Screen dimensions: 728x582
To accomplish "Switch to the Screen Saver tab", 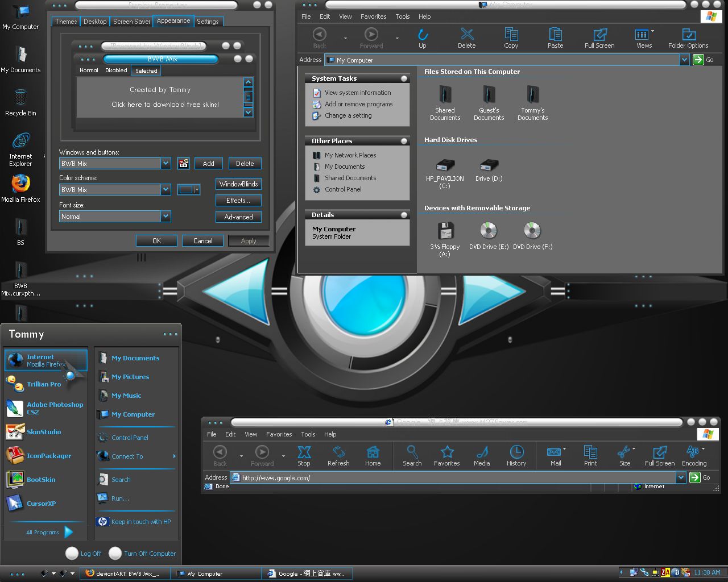I will 131,22.
